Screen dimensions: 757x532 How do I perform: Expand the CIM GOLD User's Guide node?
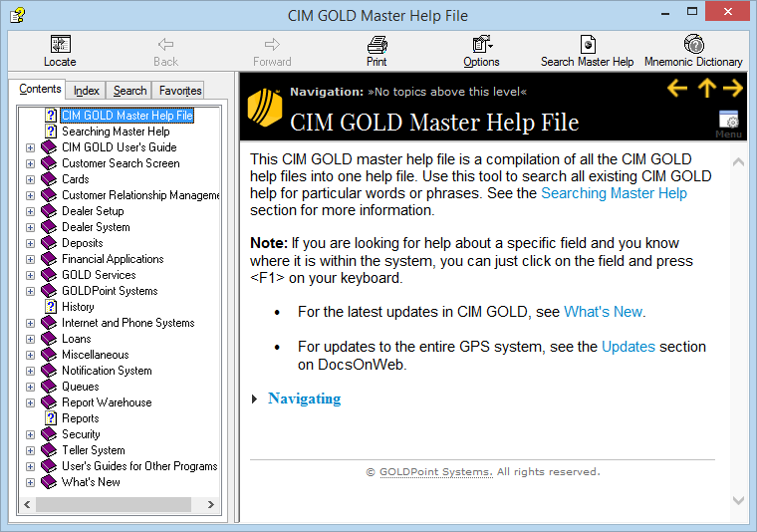coord(31,147)
